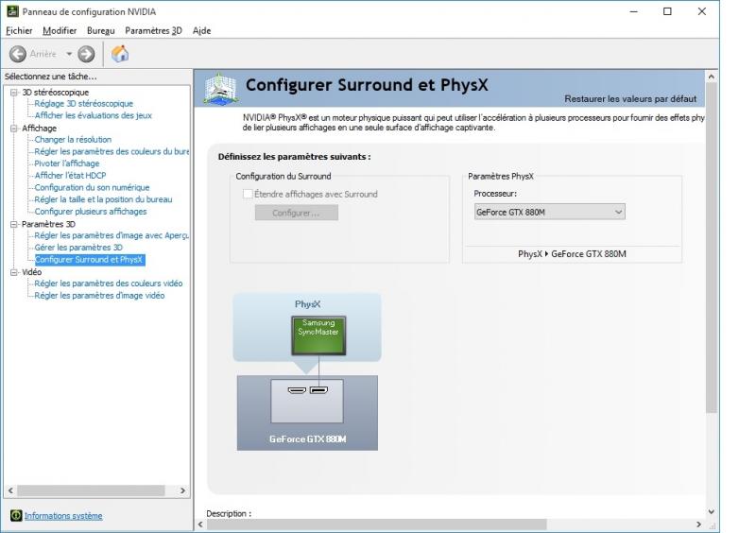Screen dimensions: 756x533
Task: Select Afficher les évaluations des jeux
Action: (x=93, y=115)
